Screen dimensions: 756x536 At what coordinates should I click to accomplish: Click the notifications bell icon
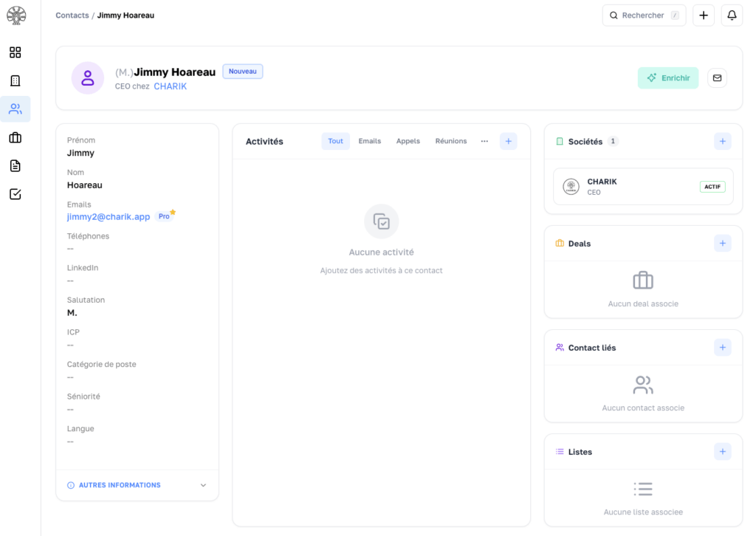click(732, 16)
